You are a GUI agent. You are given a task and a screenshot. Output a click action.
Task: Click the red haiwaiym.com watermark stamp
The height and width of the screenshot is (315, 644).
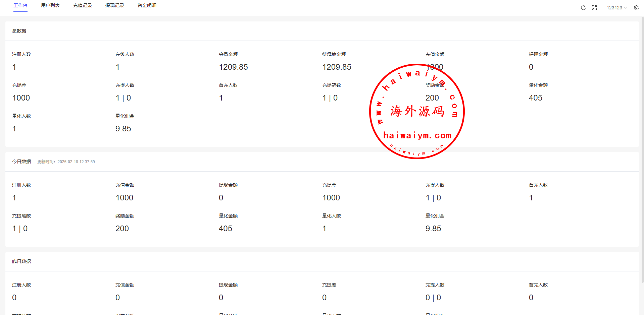[x=417, y=112]
